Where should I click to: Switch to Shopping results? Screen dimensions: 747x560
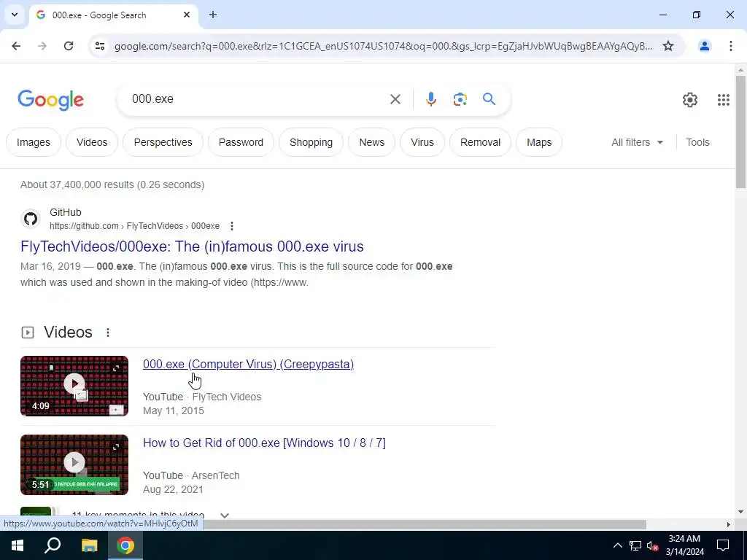311,142
